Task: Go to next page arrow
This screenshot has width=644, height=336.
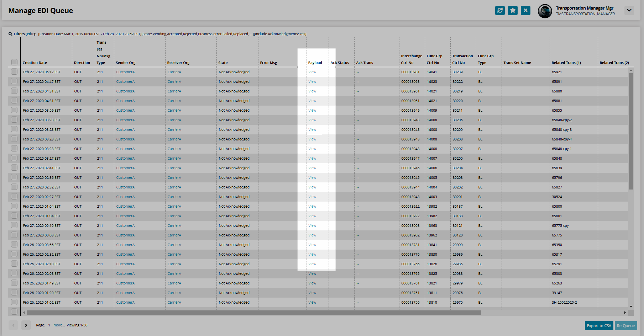Action: point(26,325)
